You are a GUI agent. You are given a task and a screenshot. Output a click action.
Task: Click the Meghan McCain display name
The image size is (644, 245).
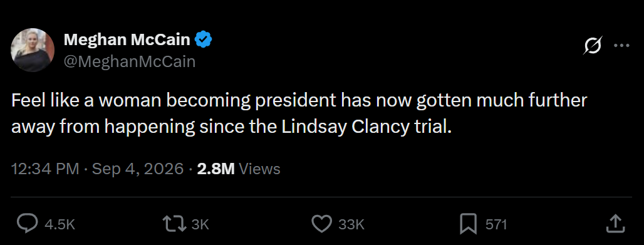(127, 39)
